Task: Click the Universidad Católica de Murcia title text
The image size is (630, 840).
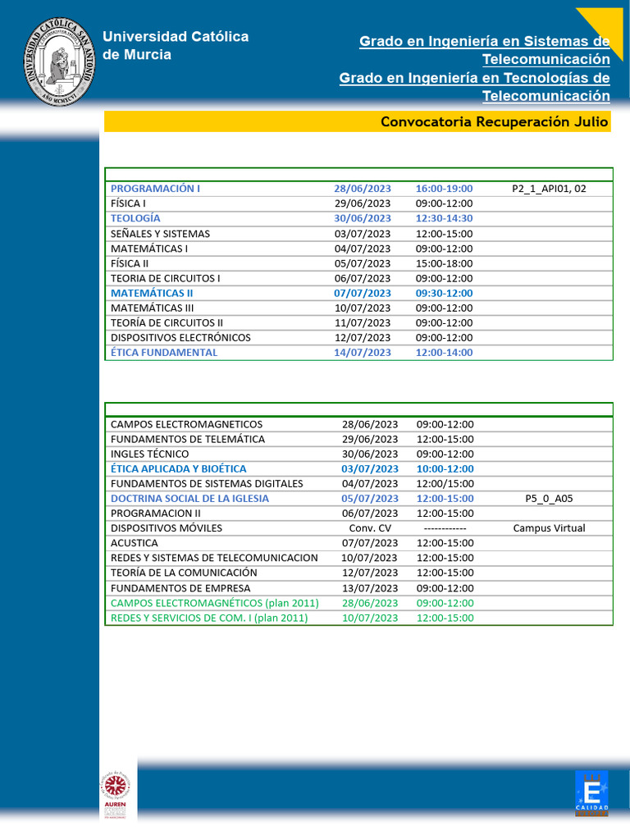Action: point(176,46)
